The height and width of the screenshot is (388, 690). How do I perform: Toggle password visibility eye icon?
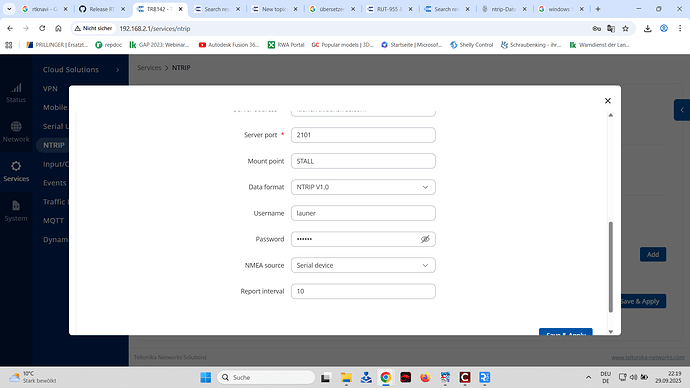[x=425, y=239]
